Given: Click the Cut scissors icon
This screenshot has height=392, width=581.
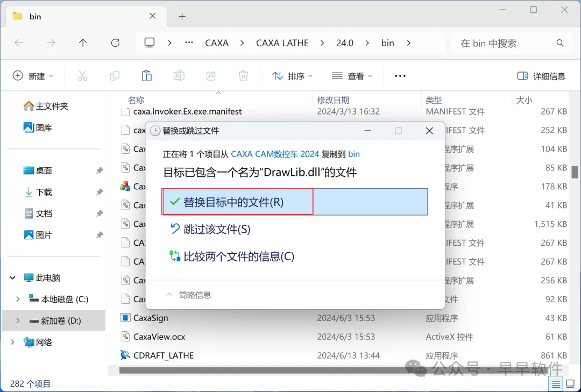Looking at the screenshot, I should click(82, 76).
